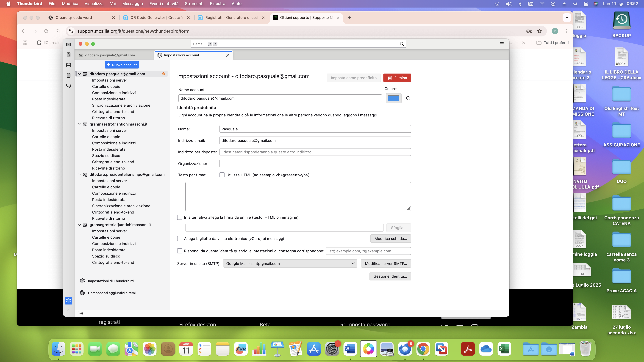This screenshot has height=362, width=644.
Task: Click the Nuovo account button
Action: (122, 65)
